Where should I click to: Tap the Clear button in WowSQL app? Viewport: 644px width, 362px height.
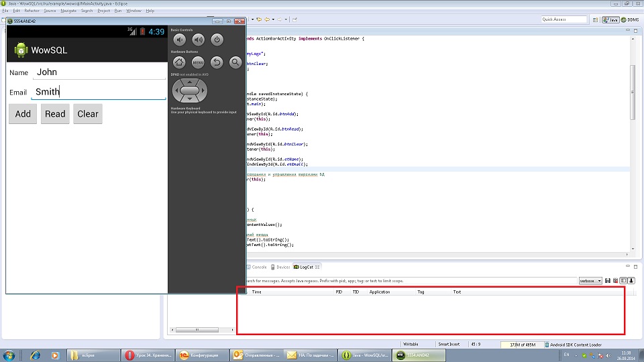pyautogui.click(x=88, y=114)
